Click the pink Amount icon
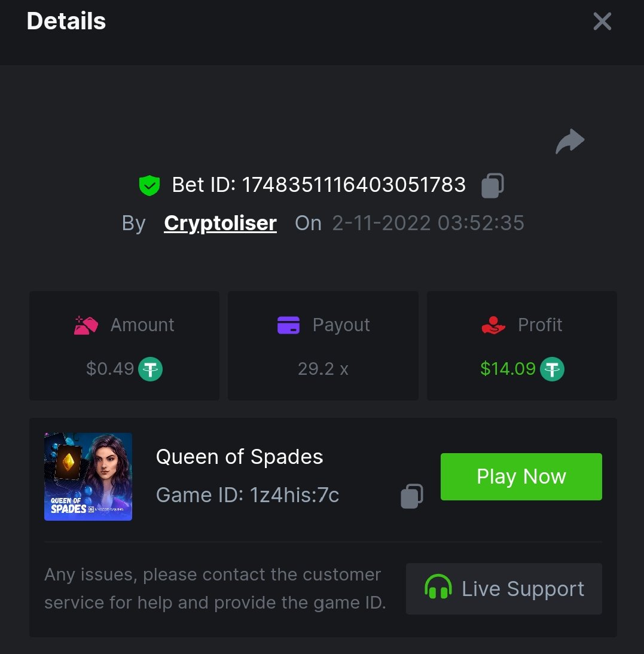This screenshot has height=654, width=644. pos(86,325)
